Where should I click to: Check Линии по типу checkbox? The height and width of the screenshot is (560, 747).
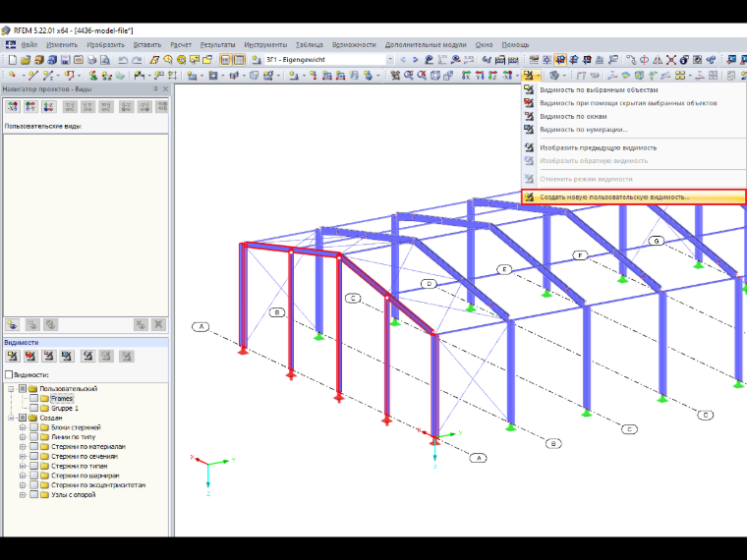click(x=33, y=436)
